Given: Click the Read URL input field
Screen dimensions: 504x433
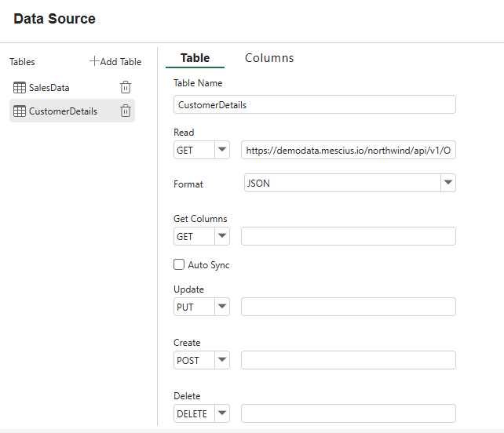Looking at the screenshot, I should click(348, 151).
